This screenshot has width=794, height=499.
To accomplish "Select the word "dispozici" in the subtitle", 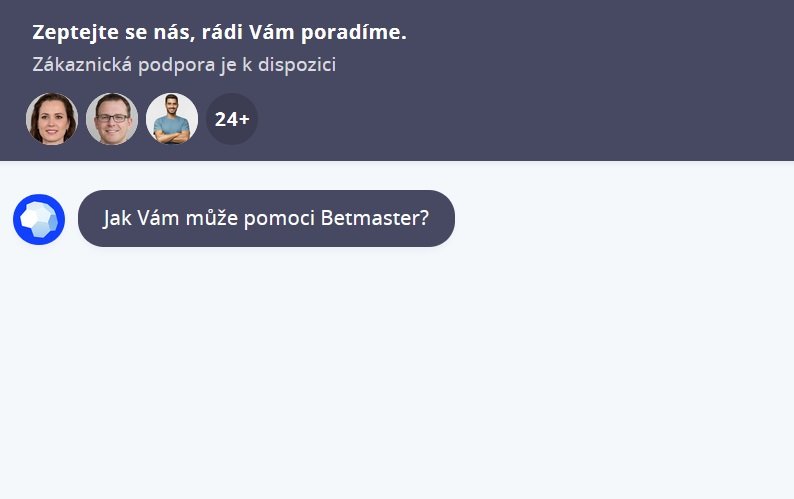I will [x=297, y=65].
